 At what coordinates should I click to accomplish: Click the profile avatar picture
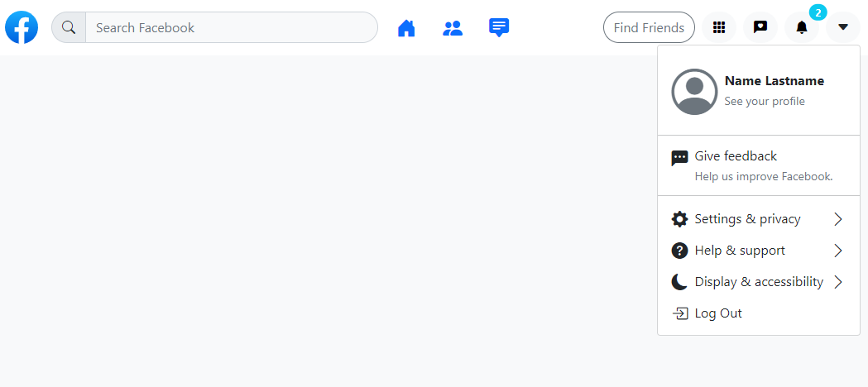coord(694,91)
